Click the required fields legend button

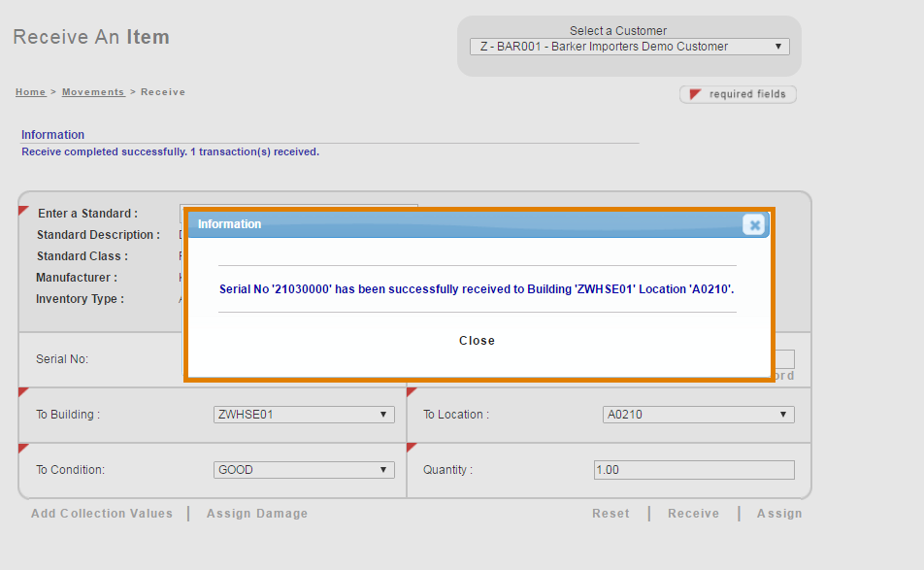tap(739, 94)
